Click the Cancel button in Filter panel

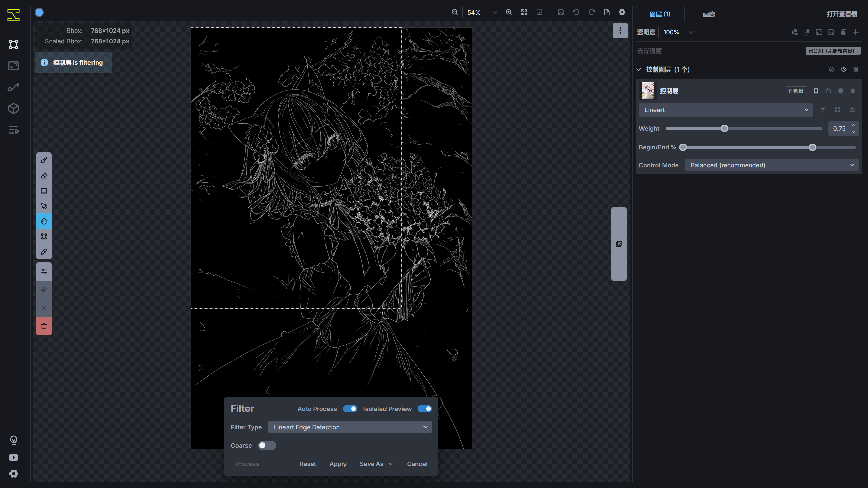click(x=417, y=464)
